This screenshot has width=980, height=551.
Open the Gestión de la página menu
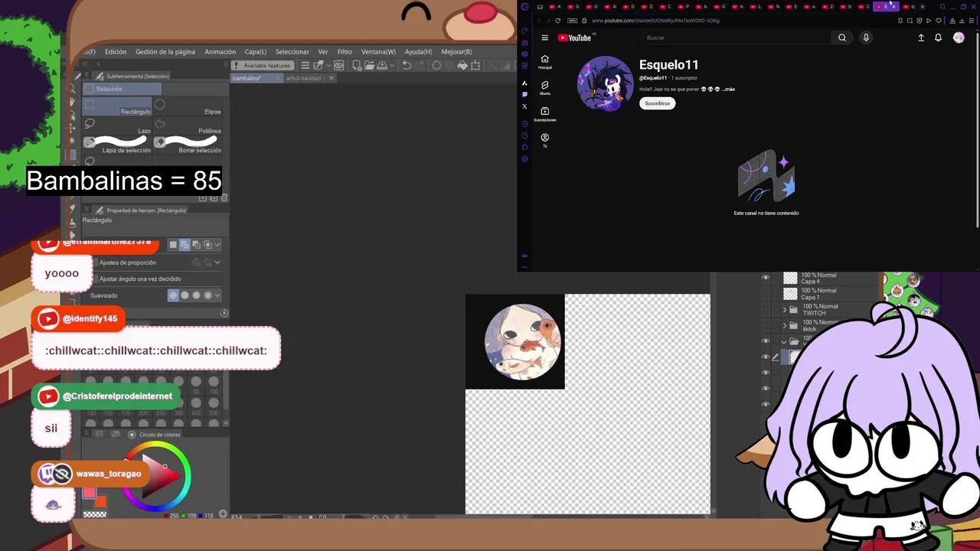[x=165, y=52]
